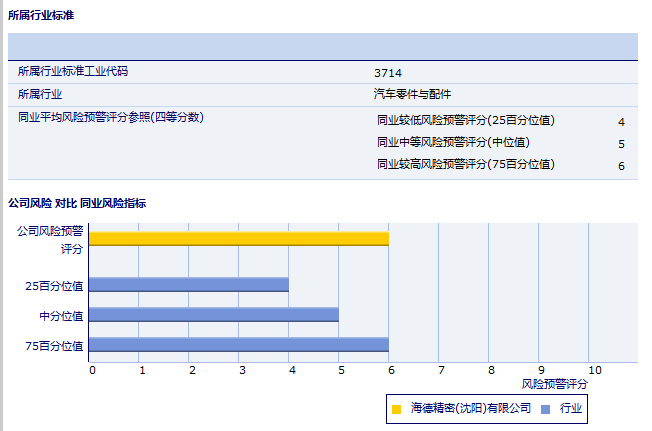Select the 同业较低风险预警评分(25百分位值) text

point(465,121)
